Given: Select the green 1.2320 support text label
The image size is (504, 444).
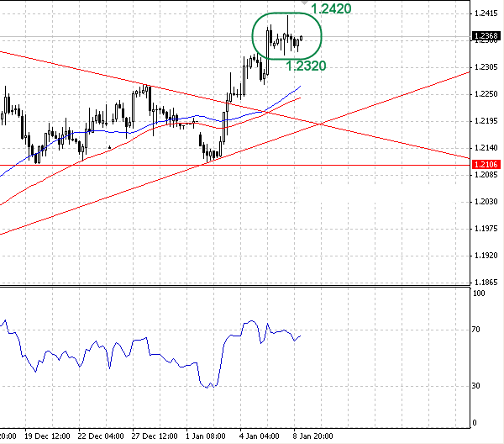Looking at the screenshot, I should tap(306, 66).
